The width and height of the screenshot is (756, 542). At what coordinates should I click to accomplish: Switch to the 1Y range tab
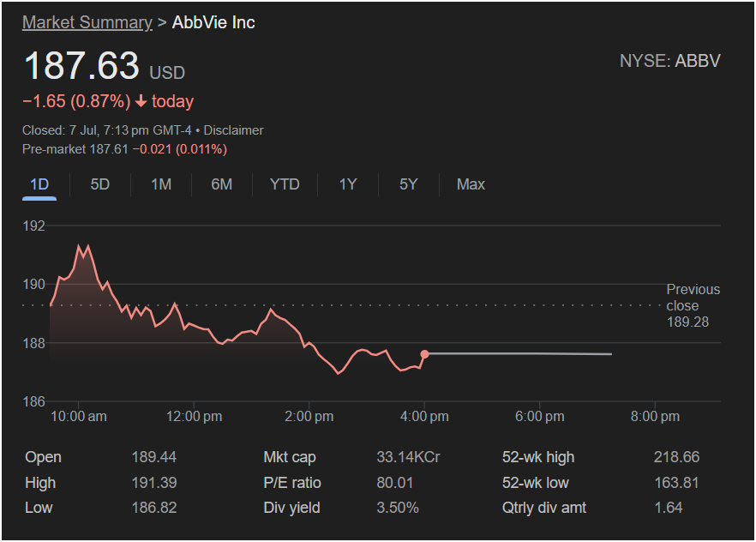click(x=348, y=184)
